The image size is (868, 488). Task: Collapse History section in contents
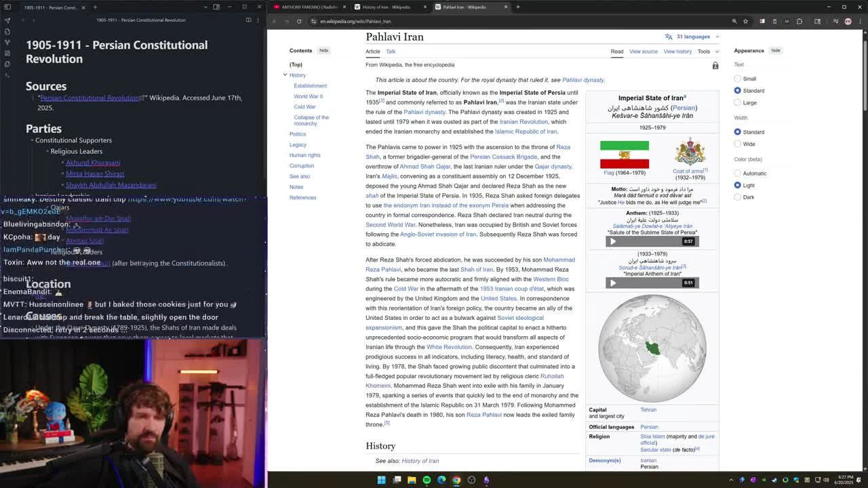pyautogui.click(x=285, y=75)
